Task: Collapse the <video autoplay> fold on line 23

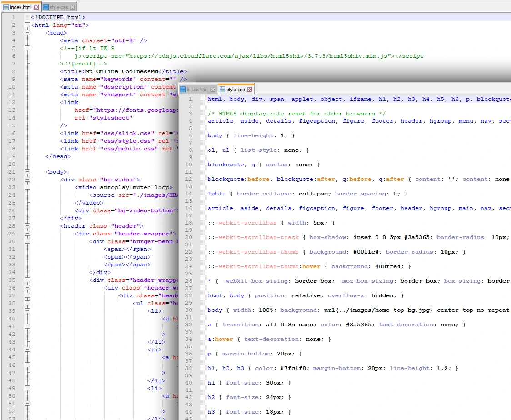Action: coord(27,187)
